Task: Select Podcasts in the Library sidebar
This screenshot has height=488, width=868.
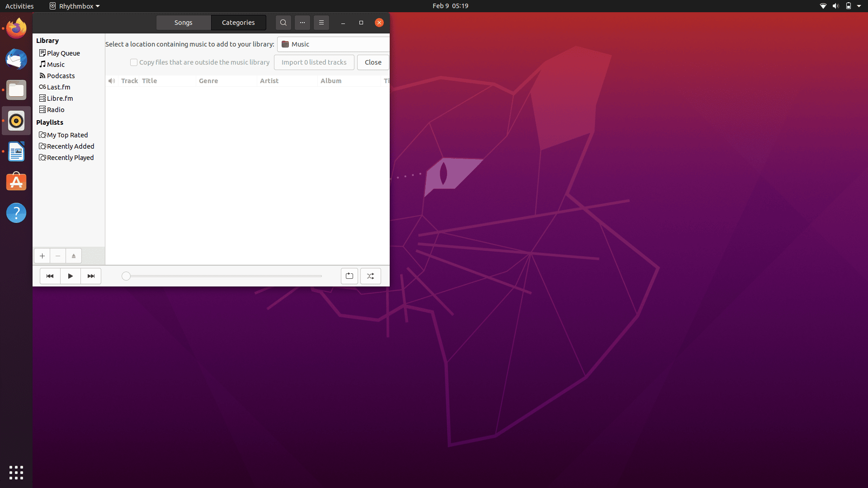Action: point(61,76)
